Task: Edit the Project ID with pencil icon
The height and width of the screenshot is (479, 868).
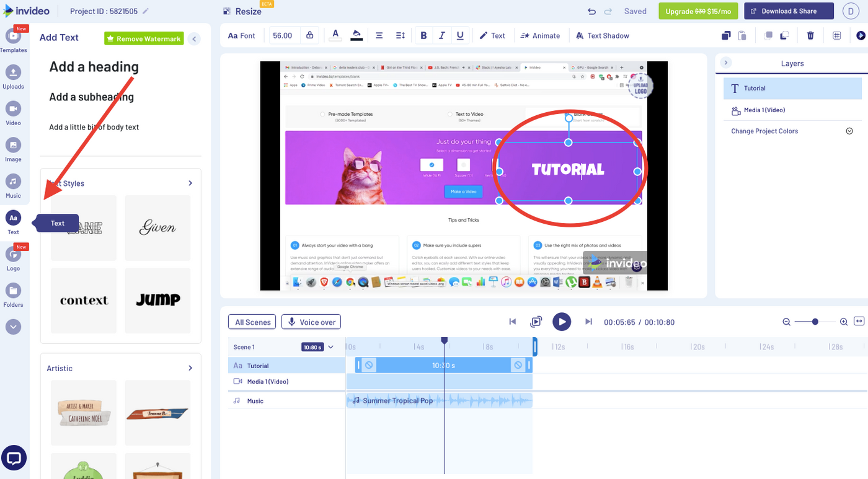Action: tap(146, 11)
